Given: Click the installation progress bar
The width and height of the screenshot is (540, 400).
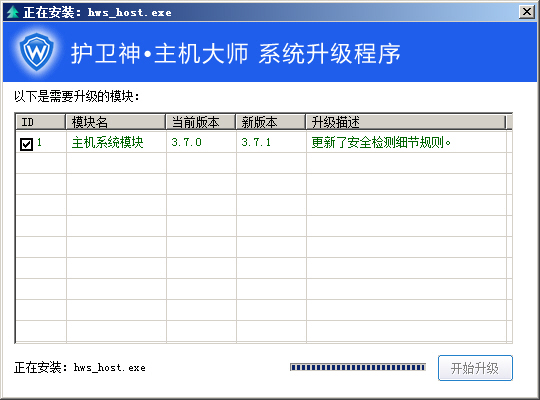Looking at the screenshot, I should [358, 367].
